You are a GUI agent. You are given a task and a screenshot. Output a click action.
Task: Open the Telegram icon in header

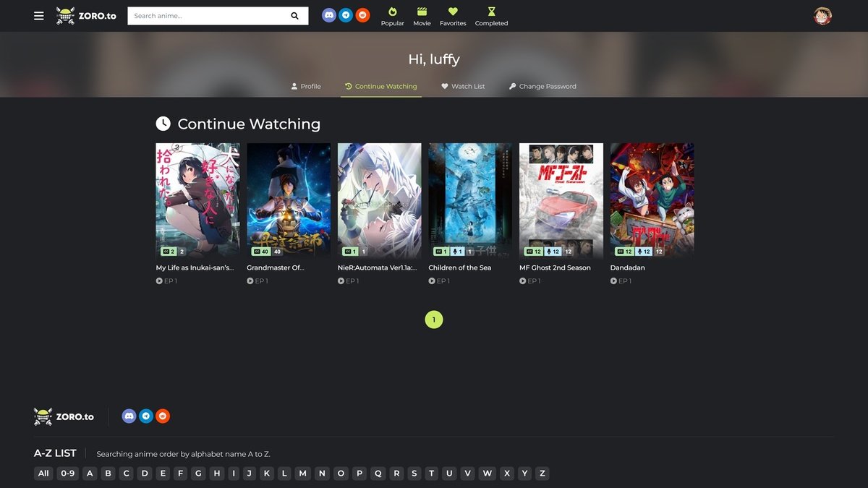click(346, 15)
